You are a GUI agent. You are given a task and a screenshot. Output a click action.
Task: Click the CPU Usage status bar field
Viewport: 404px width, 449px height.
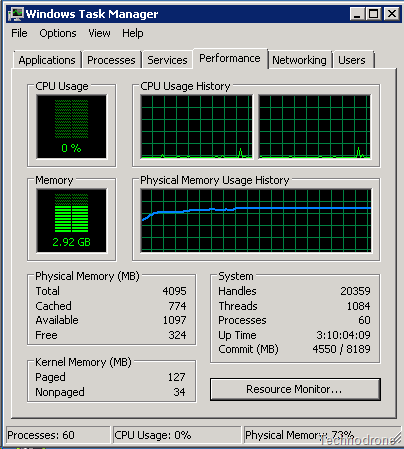click(177, 435)
